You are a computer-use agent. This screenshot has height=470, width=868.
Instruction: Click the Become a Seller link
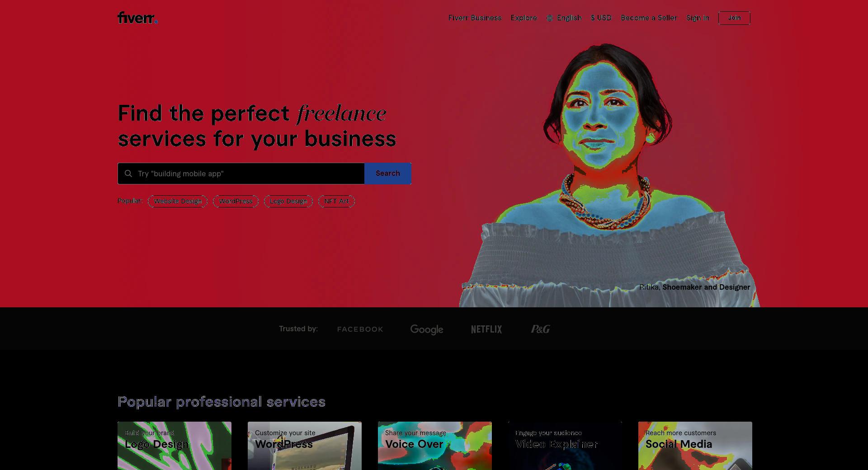tap(649, 18)
